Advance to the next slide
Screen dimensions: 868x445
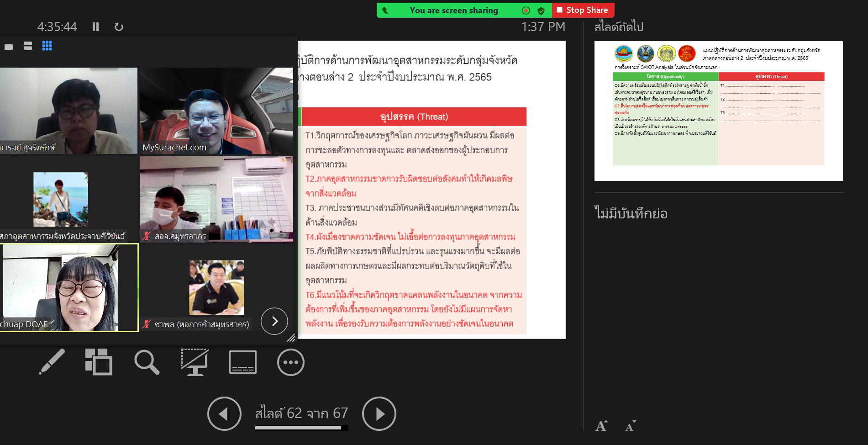[379, 413]
